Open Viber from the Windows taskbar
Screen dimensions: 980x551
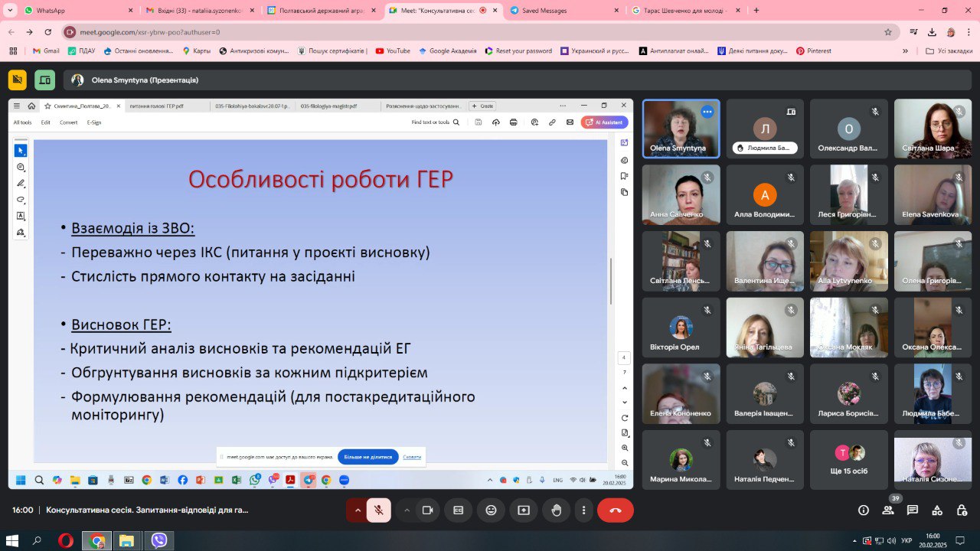click(159, 540)
